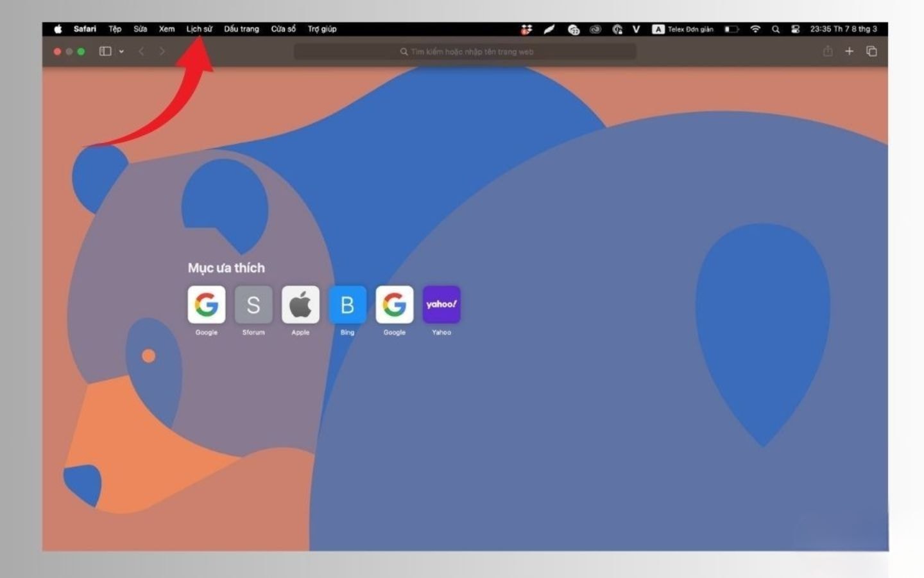Expand the sidebar dropdown chevron

tap(121, 51)
